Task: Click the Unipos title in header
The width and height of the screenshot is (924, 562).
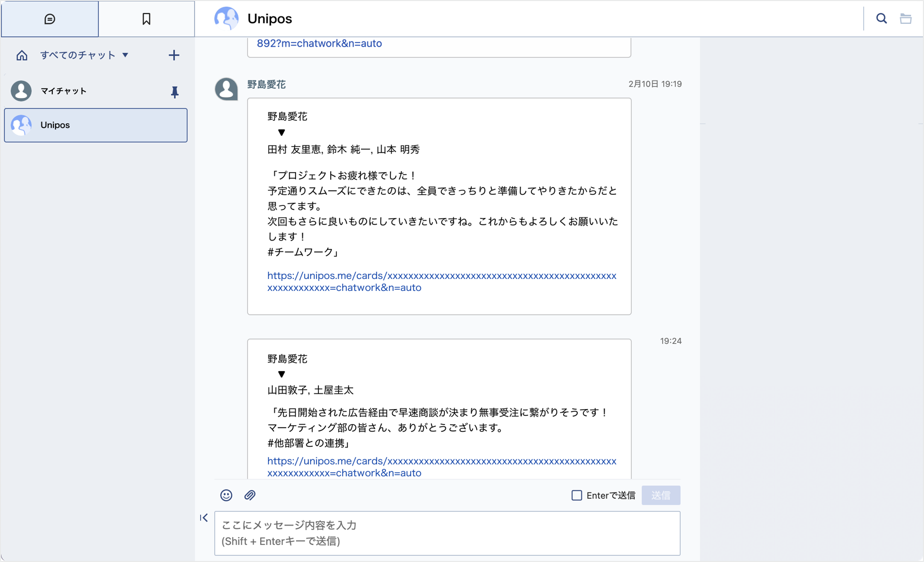Action: pos(270,19)
